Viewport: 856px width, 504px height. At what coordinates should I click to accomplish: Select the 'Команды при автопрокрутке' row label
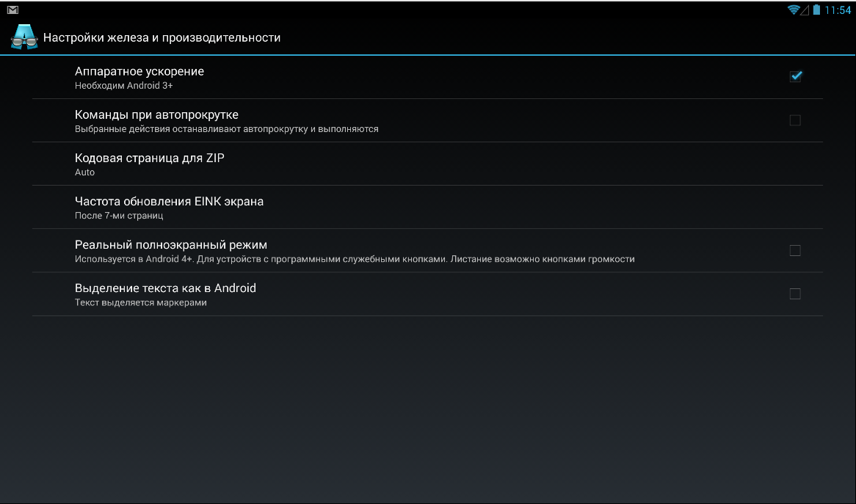tap(156, 114)
